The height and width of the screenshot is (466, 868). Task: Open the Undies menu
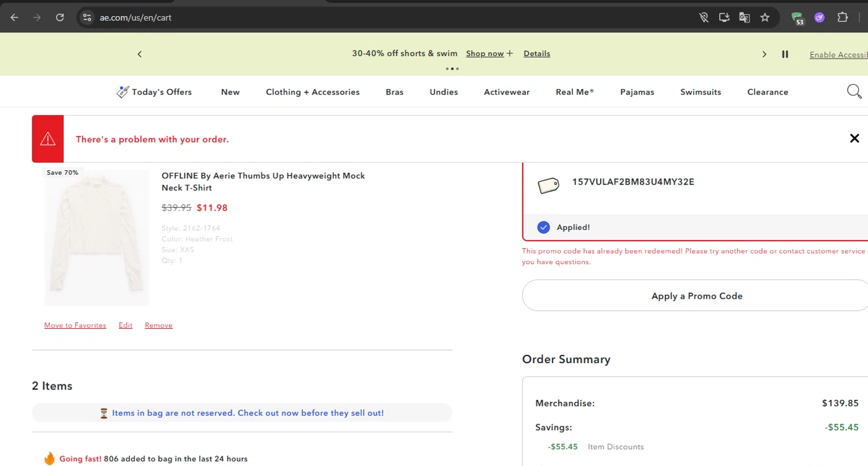(x=444, y=91)
